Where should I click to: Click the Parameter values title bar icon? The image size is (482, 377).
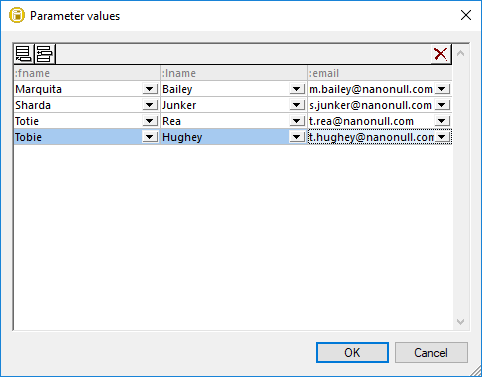tap(17, 16)
